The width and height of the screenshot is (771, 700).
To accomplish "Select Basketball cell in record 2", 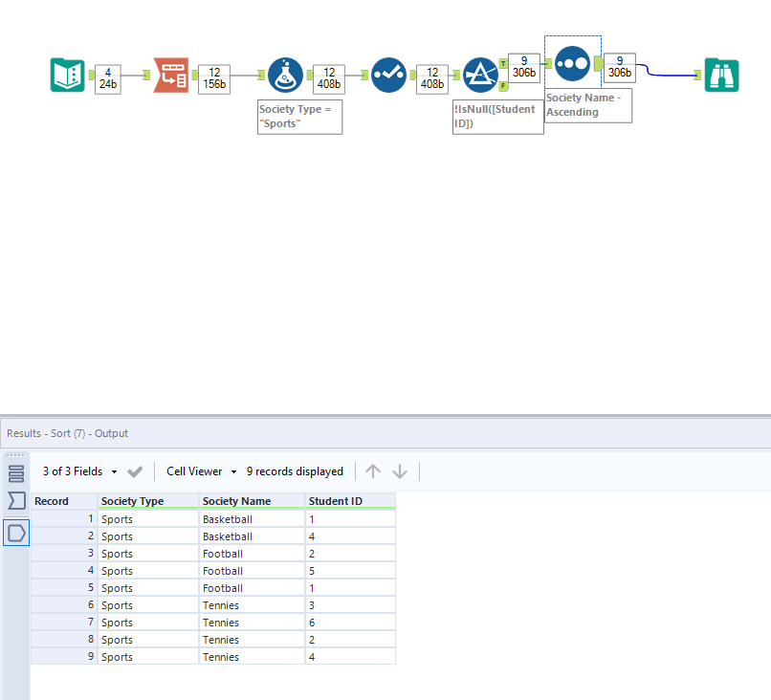I will (252, 536).
